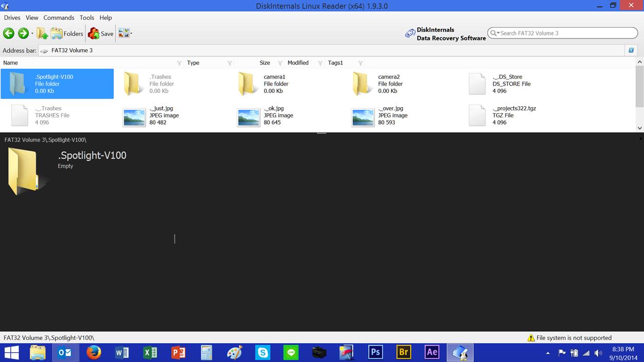
Task: Open the Tags1 column filter
Action: pos(360,63)
